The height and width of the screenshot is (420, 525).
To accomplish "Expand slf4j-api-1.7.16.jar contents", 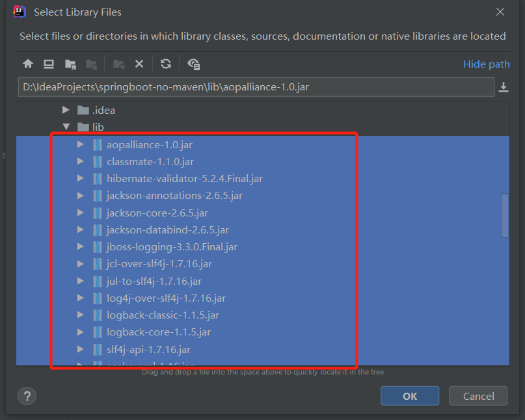I will [81, 349].
